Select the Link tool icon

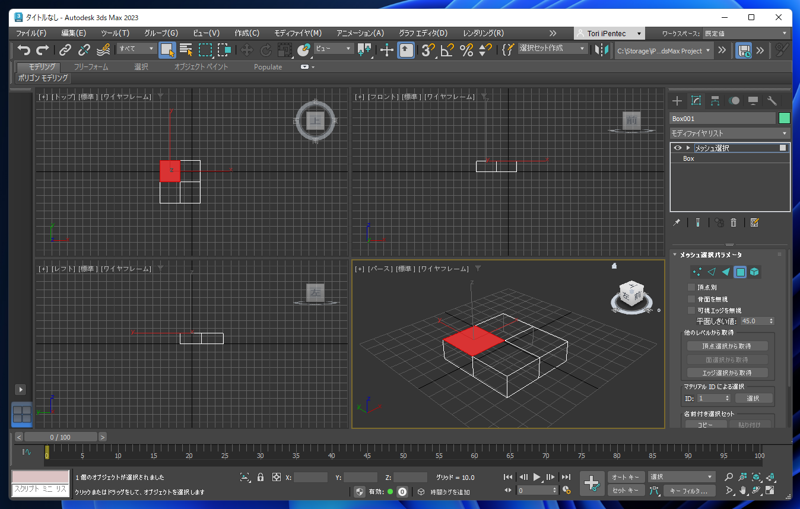click(x=65, y=50)
